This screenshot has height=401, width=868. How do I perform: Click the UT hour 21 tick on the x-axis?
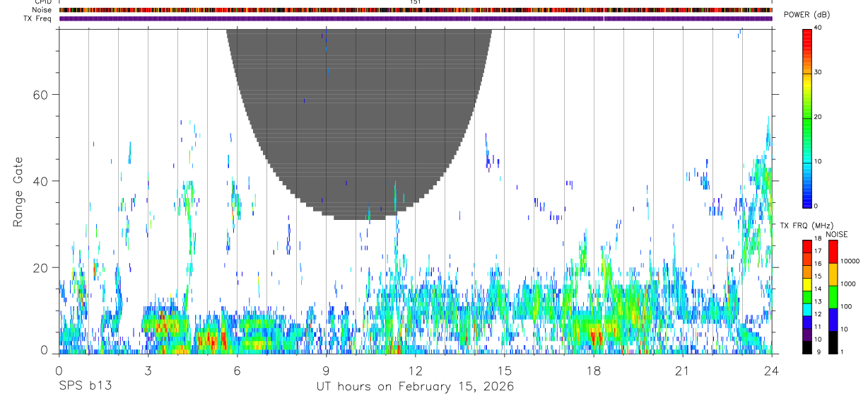point(682,371)
